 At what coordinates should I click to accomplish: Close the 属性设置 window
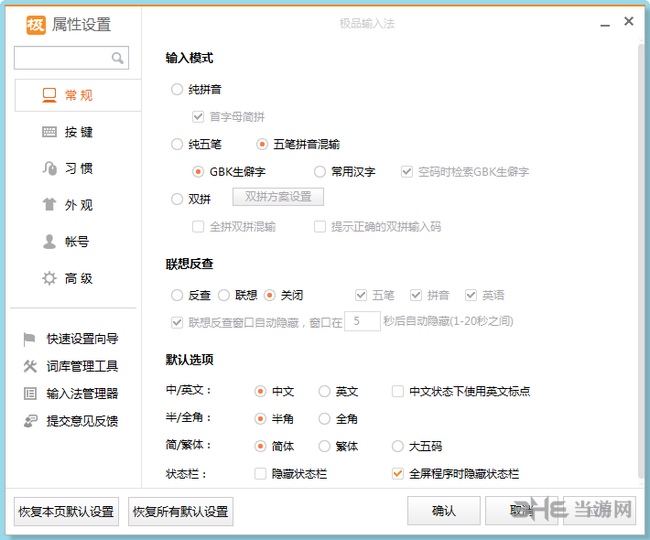629,21
